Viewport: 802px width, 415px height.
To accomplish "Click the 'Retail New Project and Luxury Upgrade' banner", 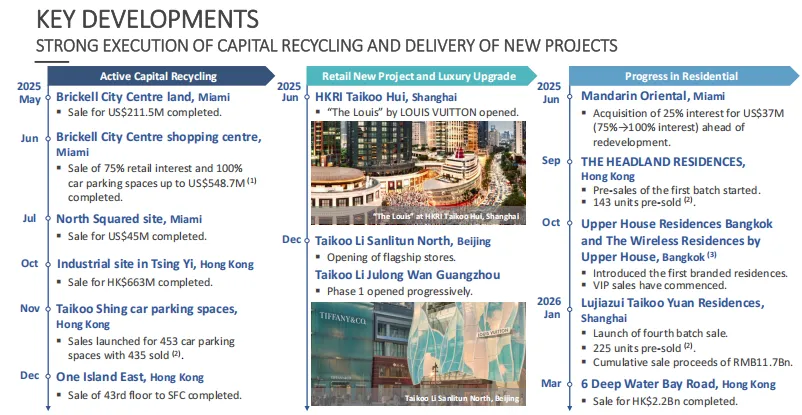I will [x=421, y=76].
